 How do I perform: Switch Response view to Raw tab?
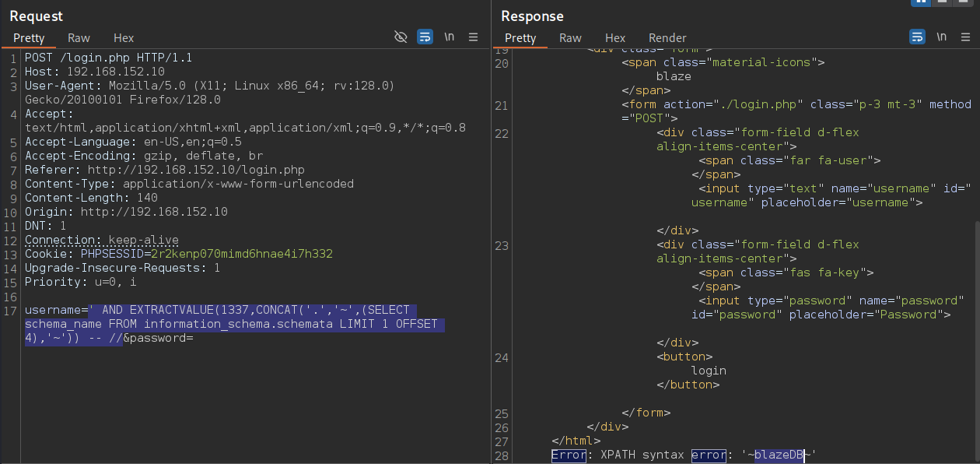point(570,37)
